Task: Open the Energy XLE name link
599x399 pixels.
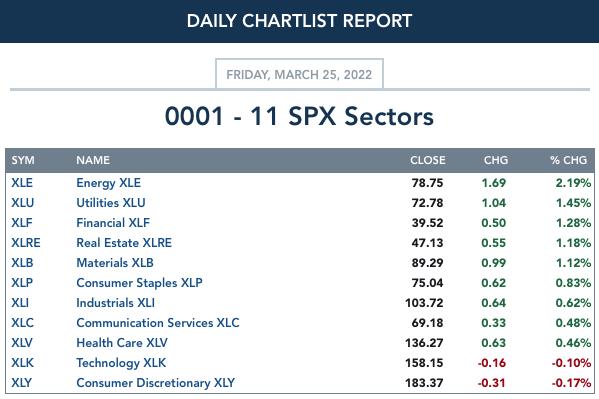Action: pyautogui.click(x=108, y=183)
